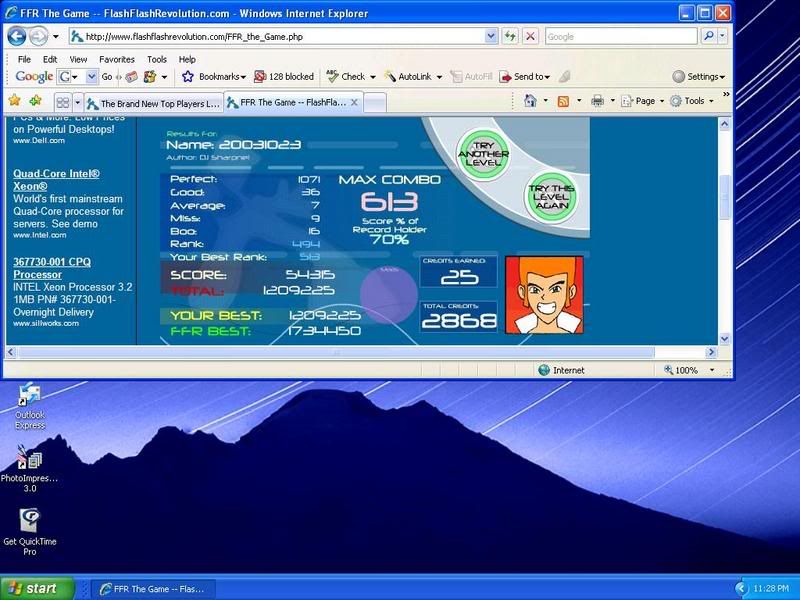Expand the Google toolbar search box dropdown

point(91,77)
